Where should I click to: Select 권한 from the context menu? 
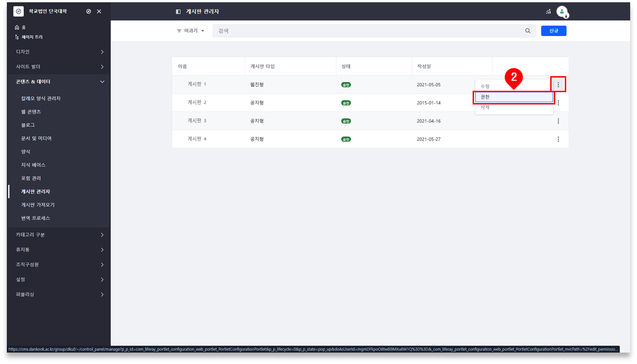(x=514, y=97)
